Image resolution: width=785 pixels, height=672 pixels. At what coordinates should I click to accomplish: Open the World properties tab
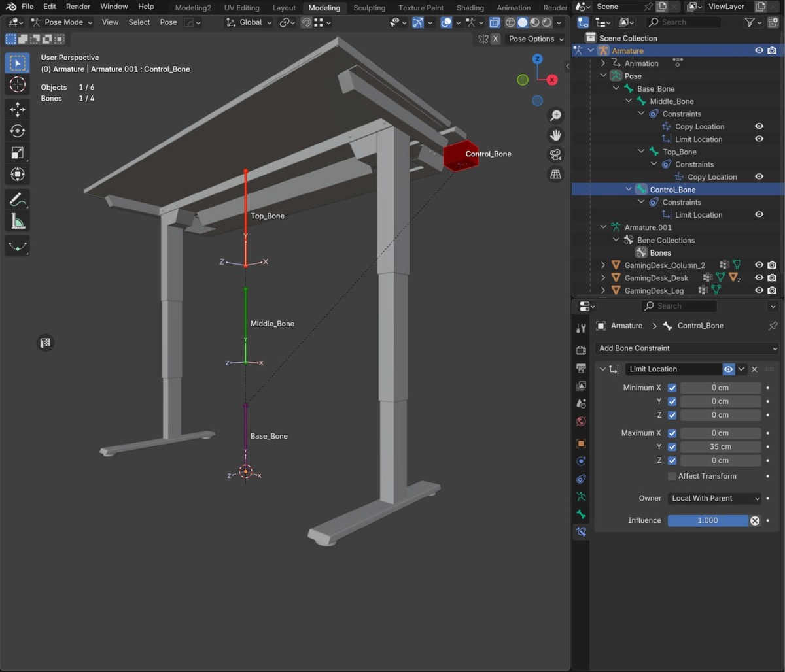click(581, 422)
